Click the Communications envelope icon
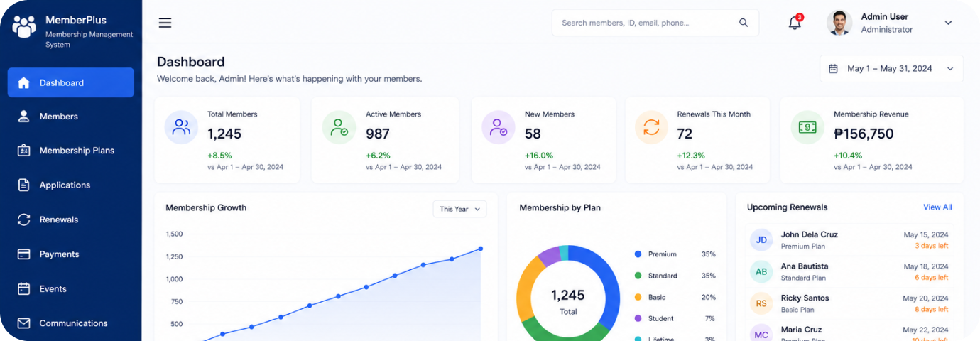The image size is (980, 341). [x=23, y=323]
